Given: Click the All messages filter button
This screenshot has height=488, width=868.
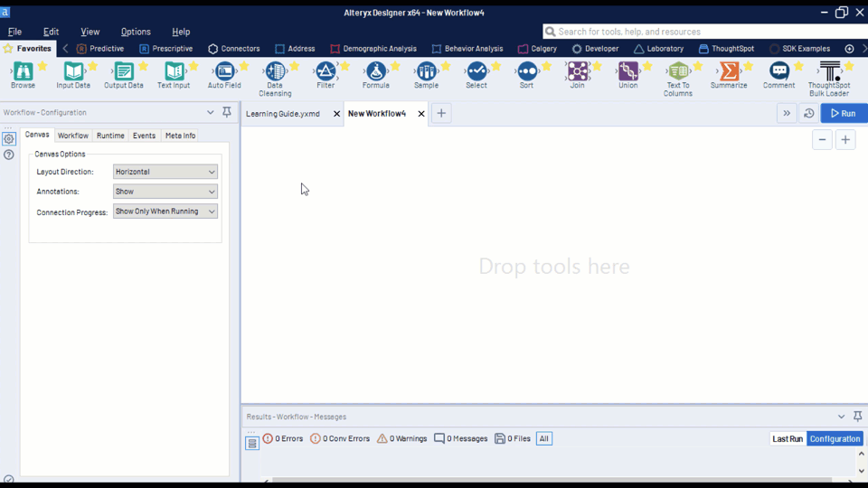Looking at the screenshot, I should 544,439.
